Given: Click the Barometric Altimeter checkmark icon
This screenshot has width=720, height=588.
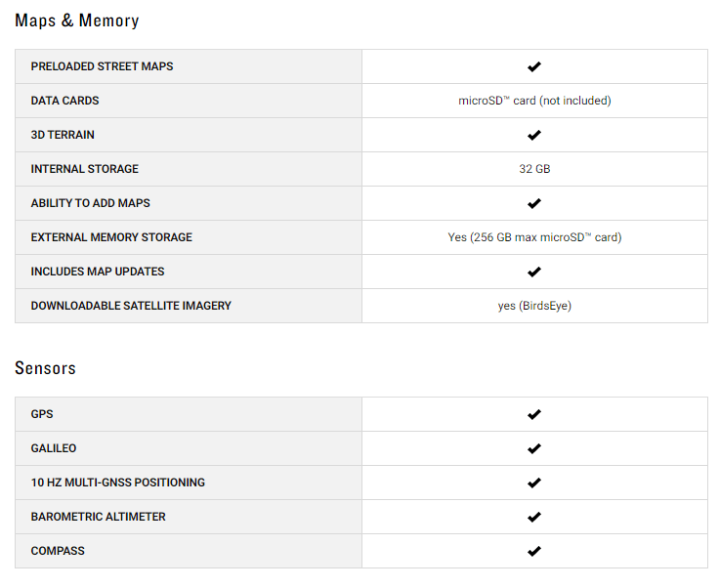Looking at the screenshot, I should click(534, 517).
